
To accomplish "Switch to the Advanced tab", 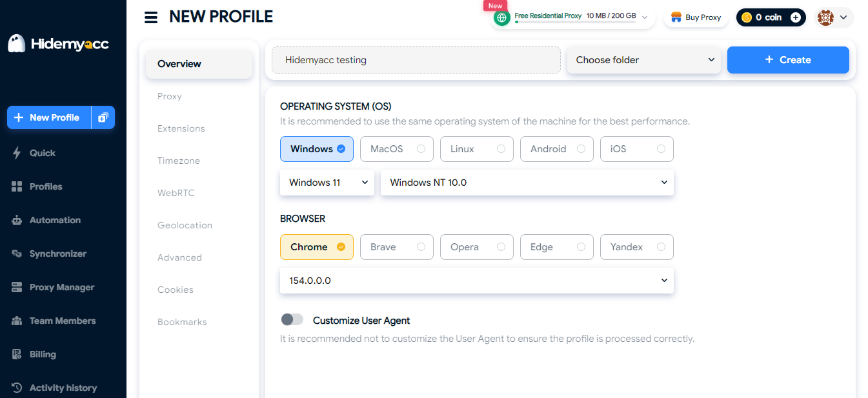I will pyautogui.click(x=179, y=257).
